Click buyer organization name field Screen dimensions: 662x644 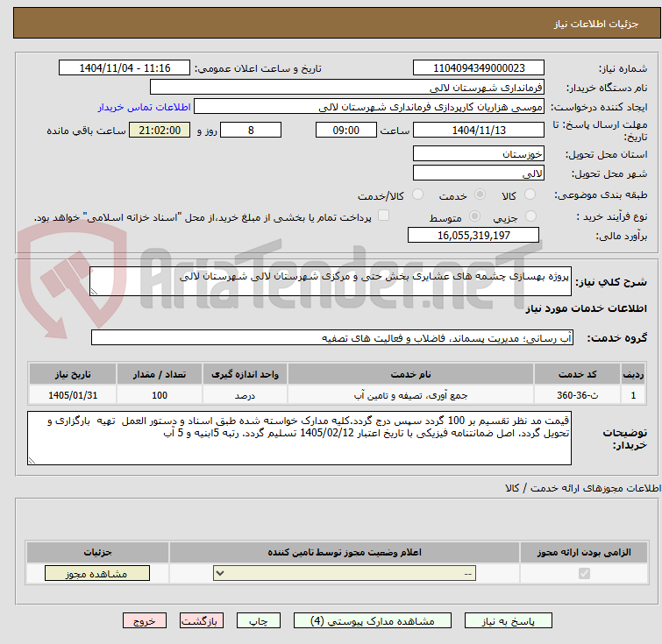[347, 88]
